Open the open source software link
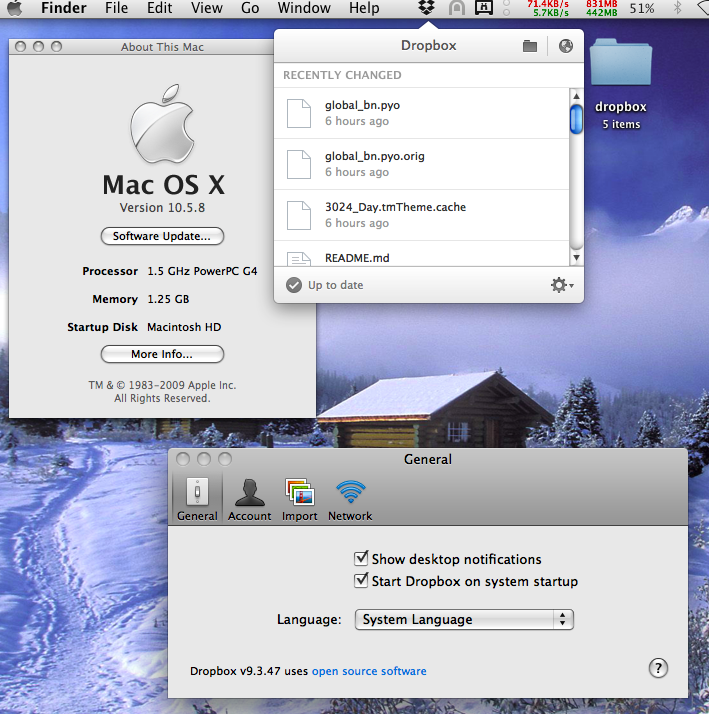Image resolution: width=709 pixels, height=714 pixels. 369,671
